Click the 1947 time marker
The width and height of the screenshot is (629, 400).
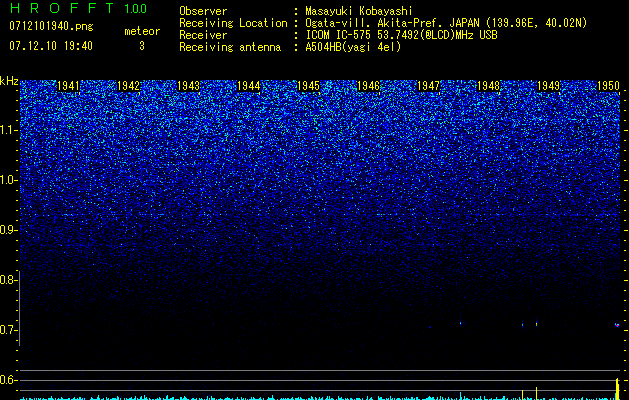[x=428, y=86]
